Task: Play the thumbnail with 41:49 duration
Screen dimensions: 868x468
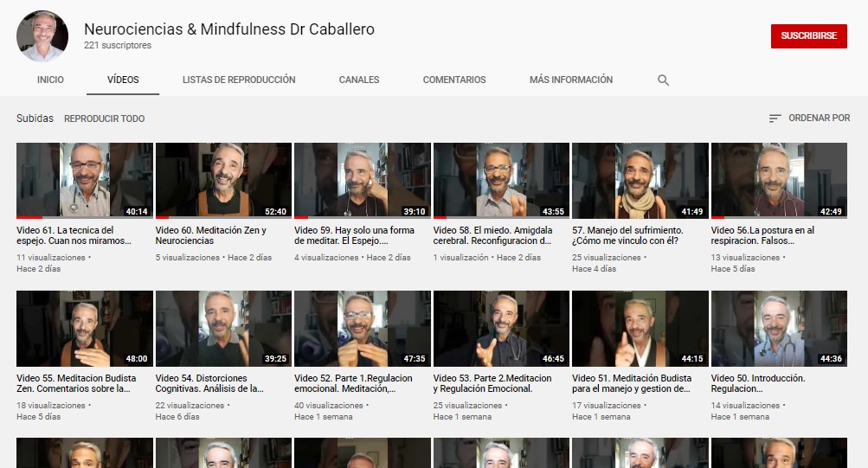Action: [640, 180]
